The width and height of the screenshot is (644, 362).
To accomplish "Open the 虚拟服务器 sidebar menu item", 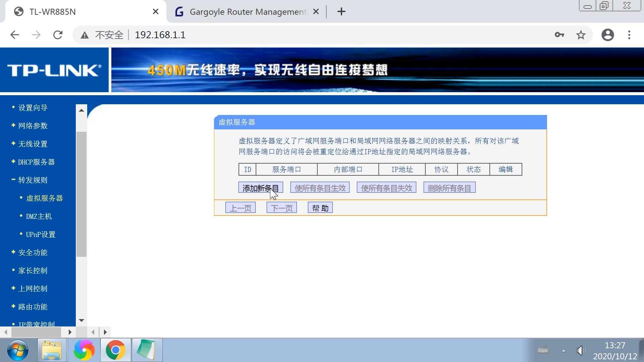I will click(x=45, y=198).
